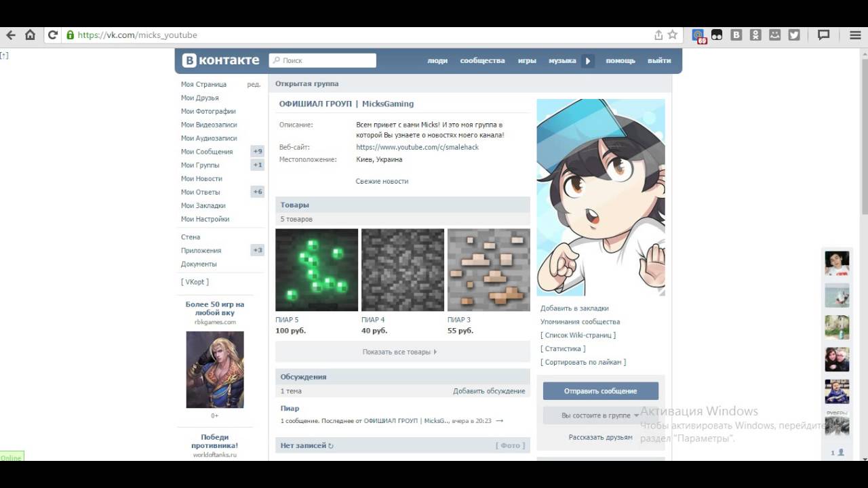
Task: Bookmark page with star icon
Action: tap(673, 35)
